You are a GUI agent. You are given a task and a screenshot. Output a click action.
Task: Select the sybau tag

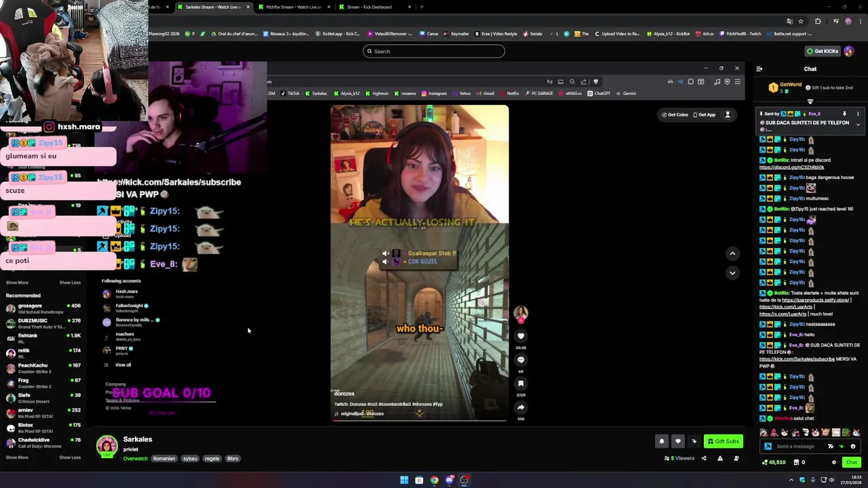(190, 458)
